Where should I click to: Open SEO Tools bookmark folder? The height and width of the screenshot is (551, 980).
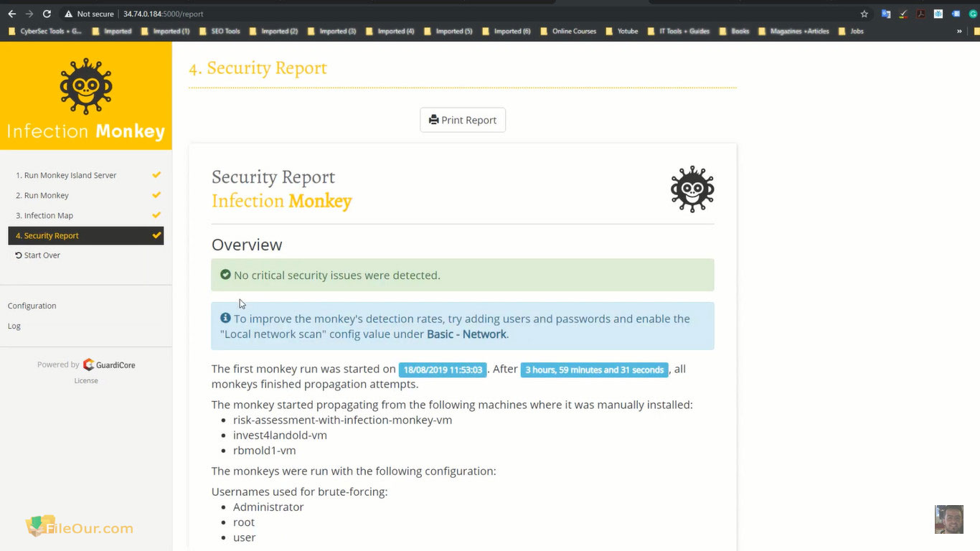(220, 32)
